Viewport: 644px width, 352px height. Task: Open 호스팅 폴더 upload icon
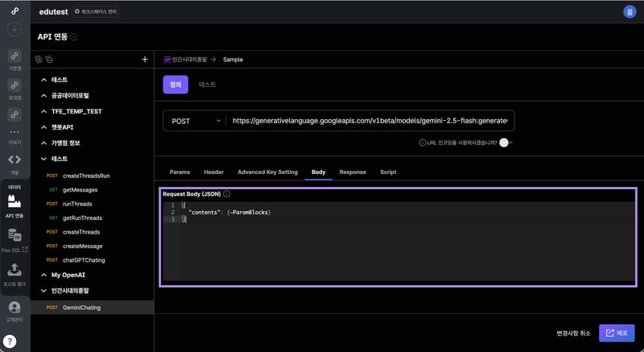pyautogui.click(x=14, y=274)
